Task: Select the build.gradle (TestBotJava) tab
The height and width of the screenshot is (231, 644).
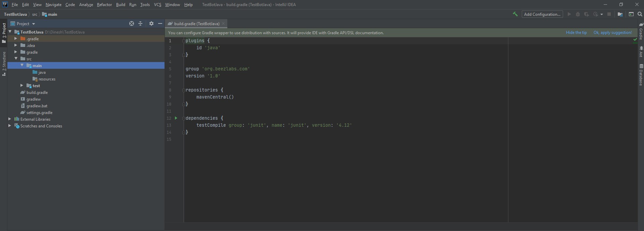Action: (197, 23)
